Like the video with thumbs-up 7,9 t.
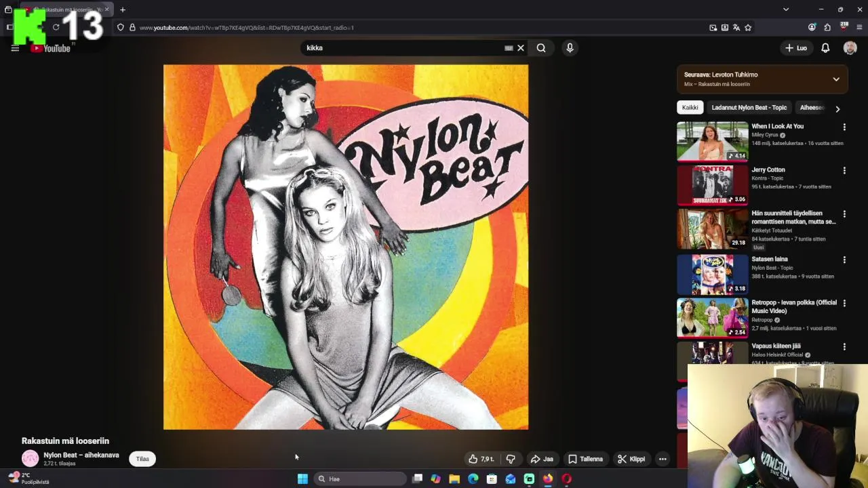Viewport: 868px width, 488px height. click(481, 459)
